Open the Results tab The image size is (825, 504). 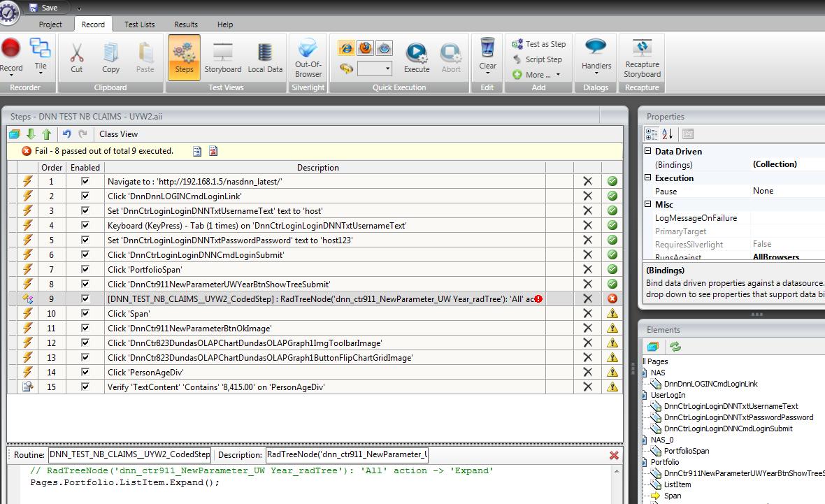coord(186,24)
